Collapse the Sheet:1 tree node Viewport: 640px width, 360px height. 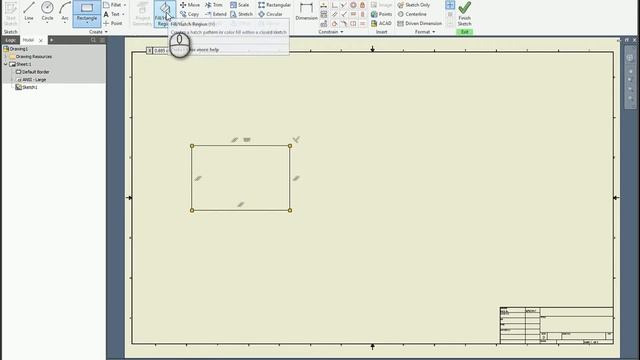[6, 64]
